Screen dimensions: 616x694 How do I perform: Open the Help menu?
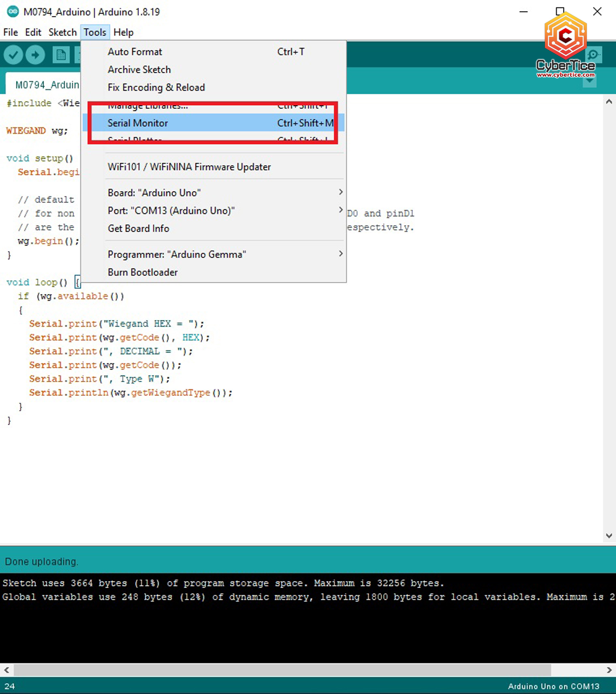point(123,32)
